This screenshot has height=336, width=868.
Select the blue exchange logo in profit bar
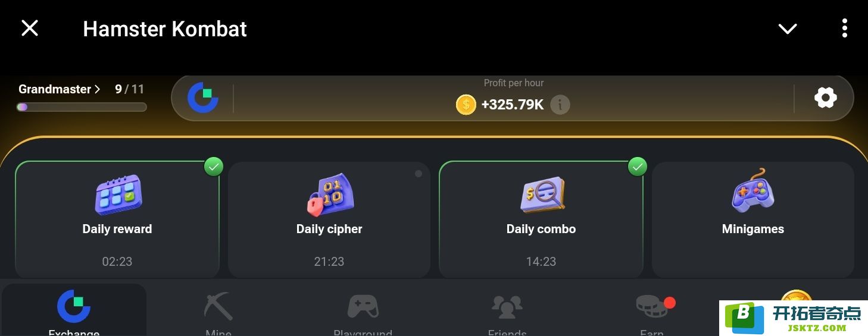click(x=203, y=98)
